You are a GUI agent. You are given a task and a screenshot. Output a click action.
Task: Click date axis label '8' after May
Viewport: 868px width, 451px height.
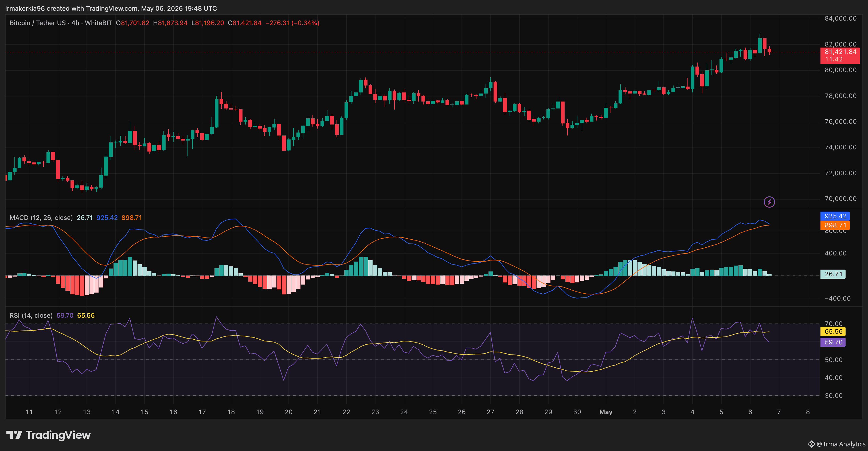coord(808,412)
